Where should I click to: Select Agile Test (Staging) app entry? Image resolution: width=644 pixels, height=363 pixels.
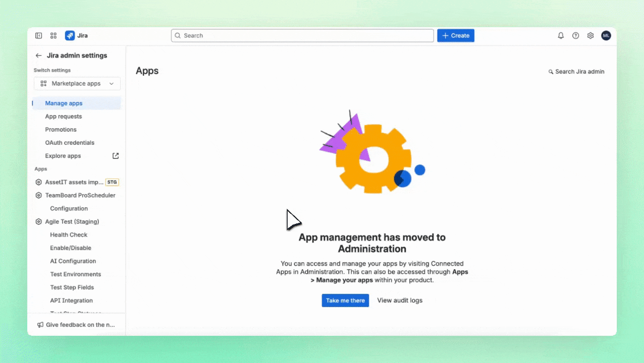pyautogui.click(x=72, y=221)
